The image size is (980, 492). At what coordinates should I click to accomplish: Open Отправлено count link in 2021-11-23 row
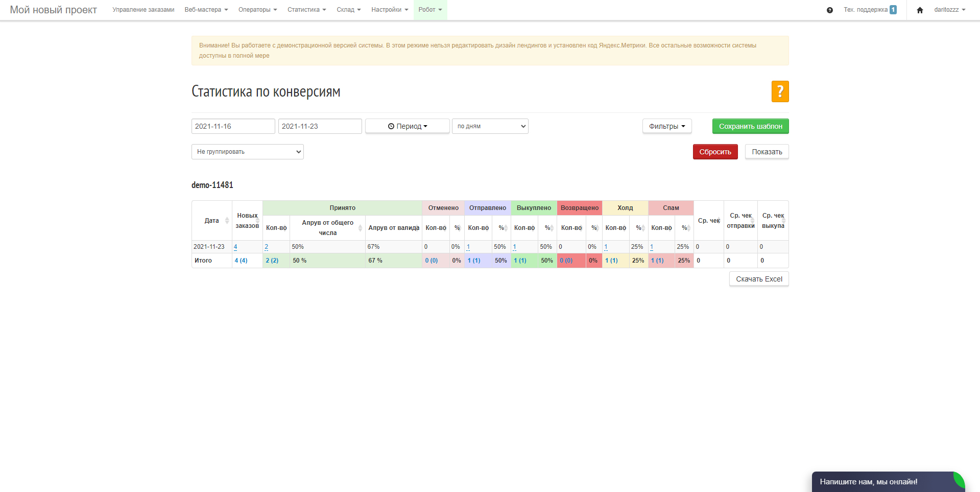tap(468, 247)
